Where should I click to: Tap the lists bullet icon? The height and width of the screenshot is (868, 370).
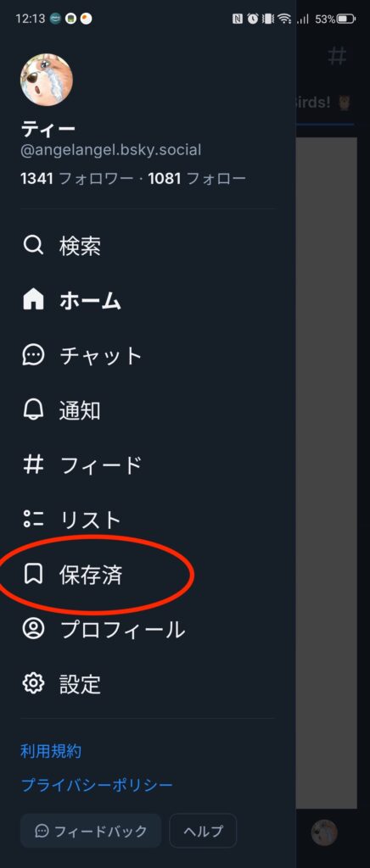pyautogui.click(x=33, y=520)
